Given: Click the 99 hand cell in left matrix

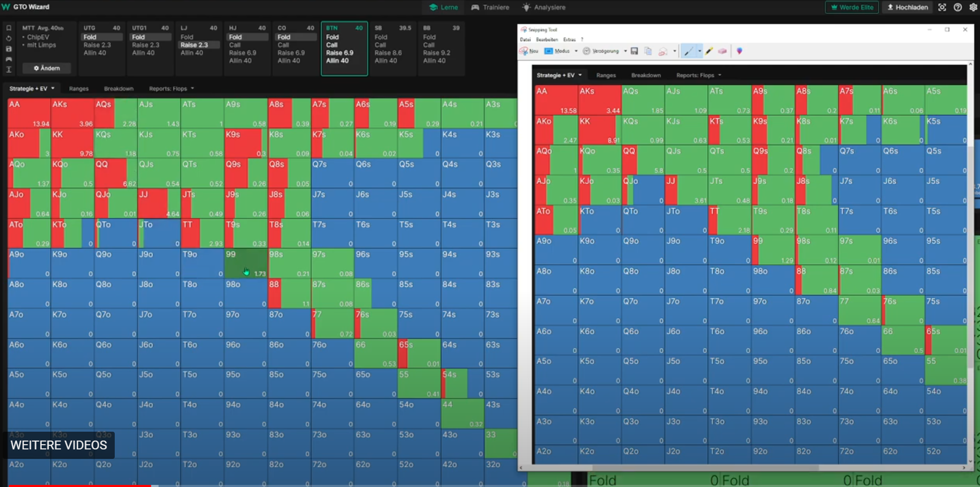Looking at the screenshot, I should pos(246,263).
